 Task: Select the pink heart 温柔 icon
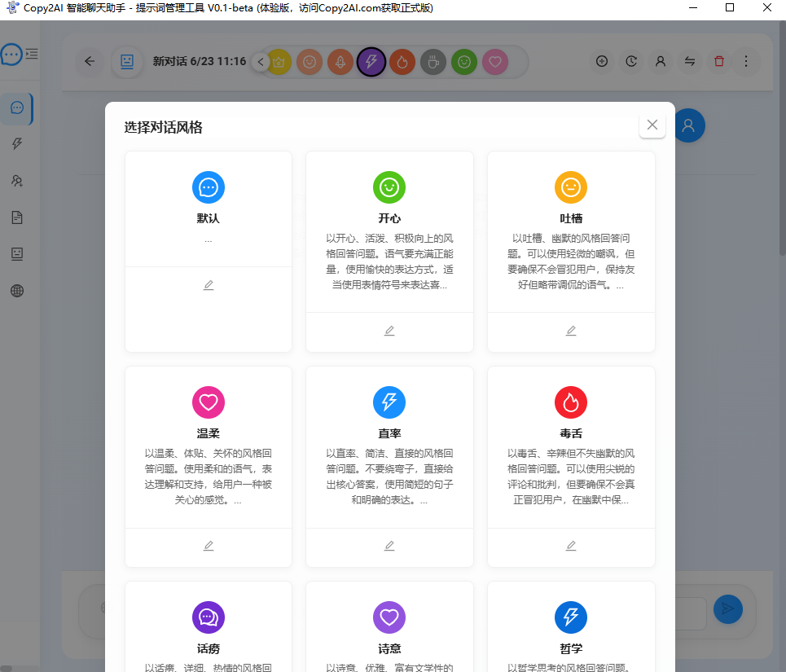(x=208, y=402)
